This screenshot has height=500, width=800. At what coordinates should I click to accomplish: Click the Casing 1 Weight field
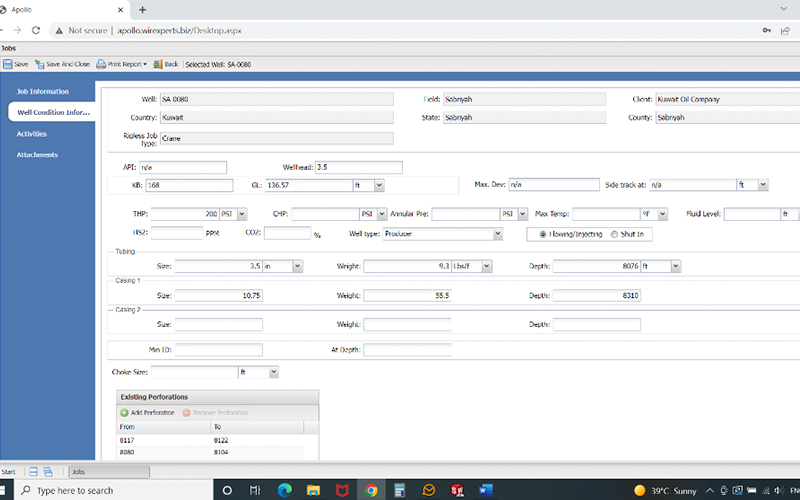click(x=407, y=295)
